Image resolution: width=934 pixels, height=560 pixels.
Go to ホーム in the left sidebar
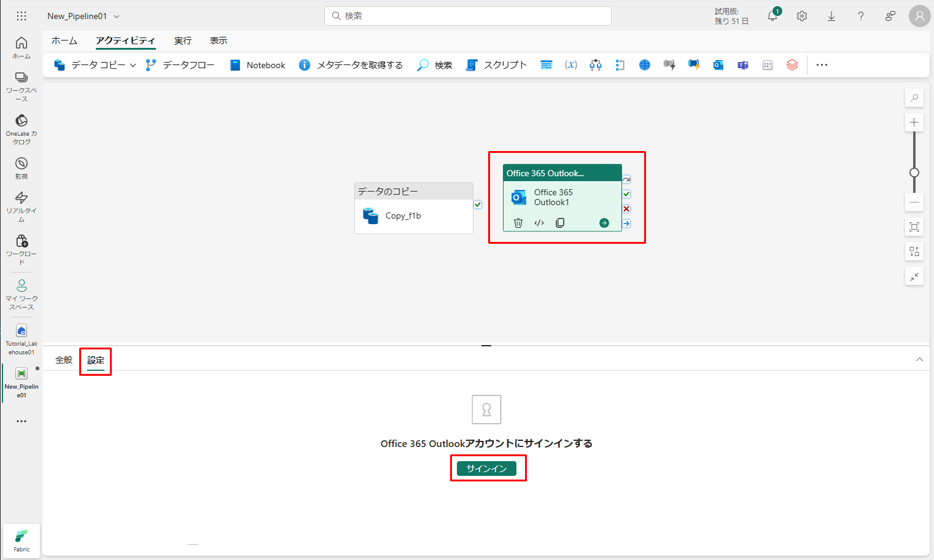[21, 48]
